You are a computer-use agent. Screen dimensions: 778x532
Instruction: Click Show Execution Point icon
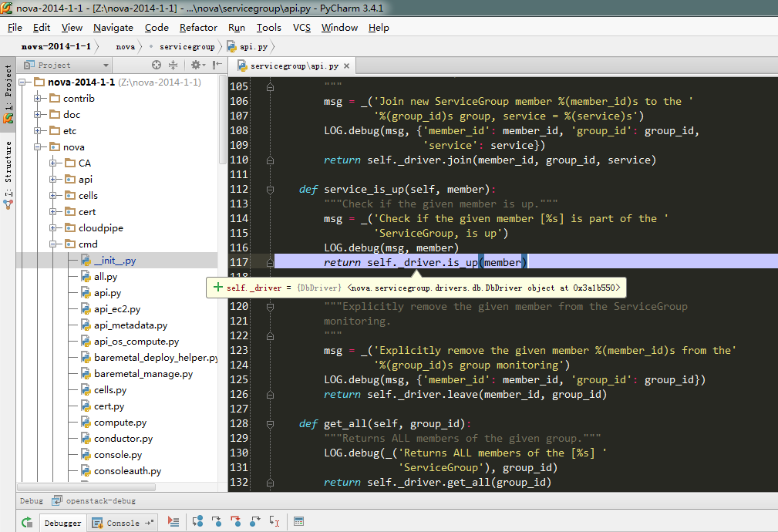click(x=173, y=521)
